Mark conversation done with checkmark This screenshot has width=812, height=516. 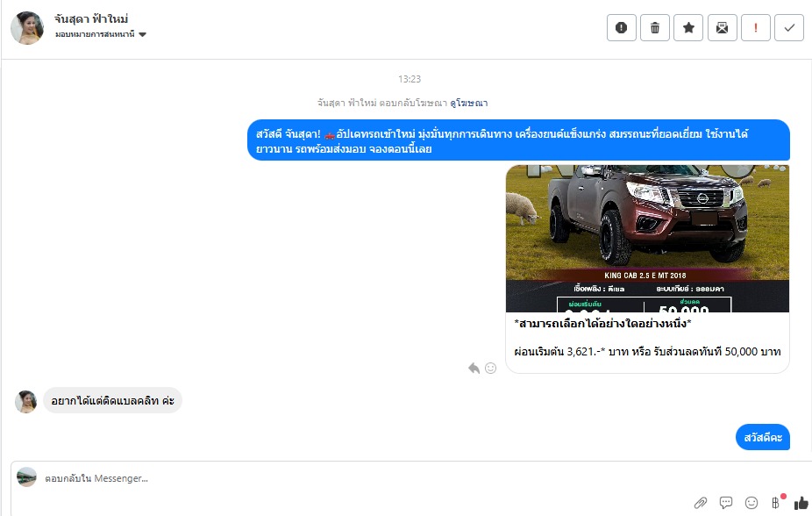pyautogui.click(x=789, y=28)
